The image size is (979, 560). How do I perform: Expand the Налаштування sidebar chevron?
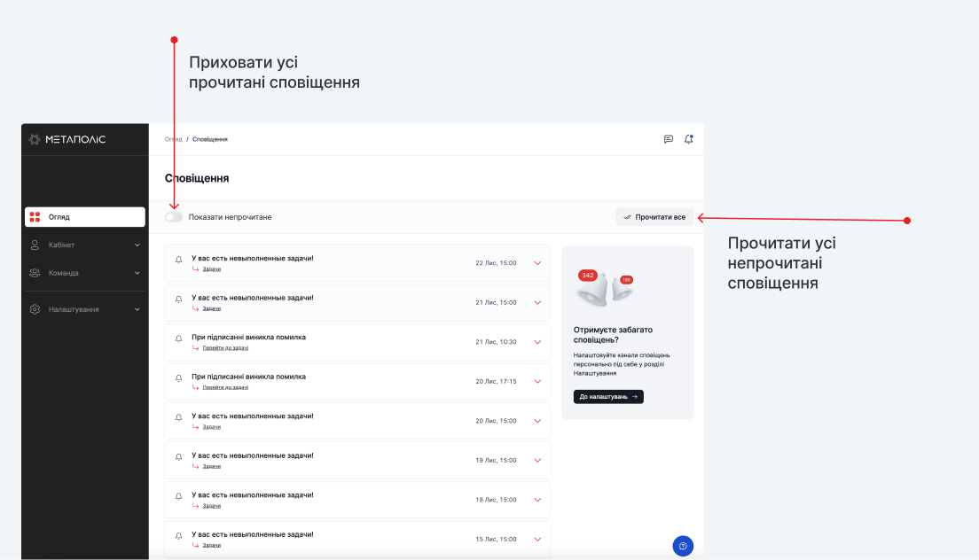(x=137, y=309)
